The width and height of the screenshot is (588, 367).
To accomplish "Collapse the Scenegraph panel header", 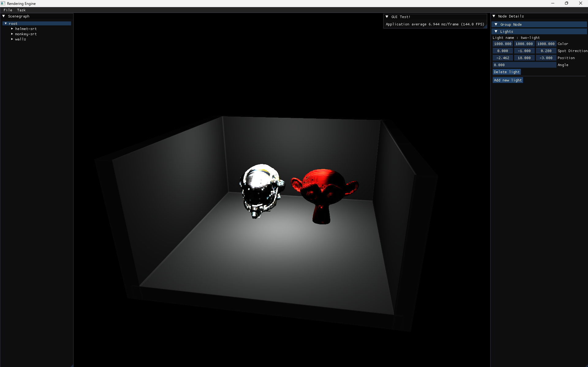I will tap(4, 16).
